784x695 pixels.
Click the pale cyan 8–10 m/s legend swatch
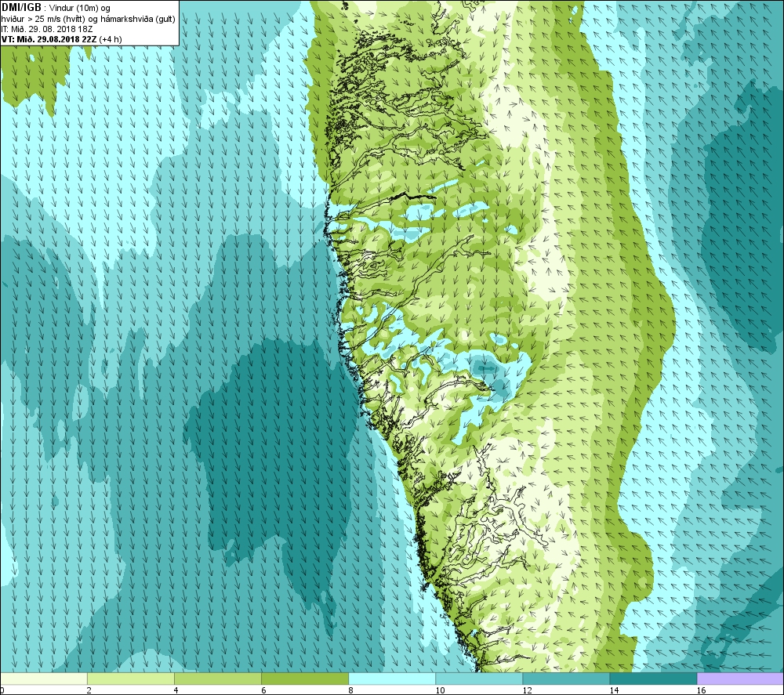click(391, 679)
